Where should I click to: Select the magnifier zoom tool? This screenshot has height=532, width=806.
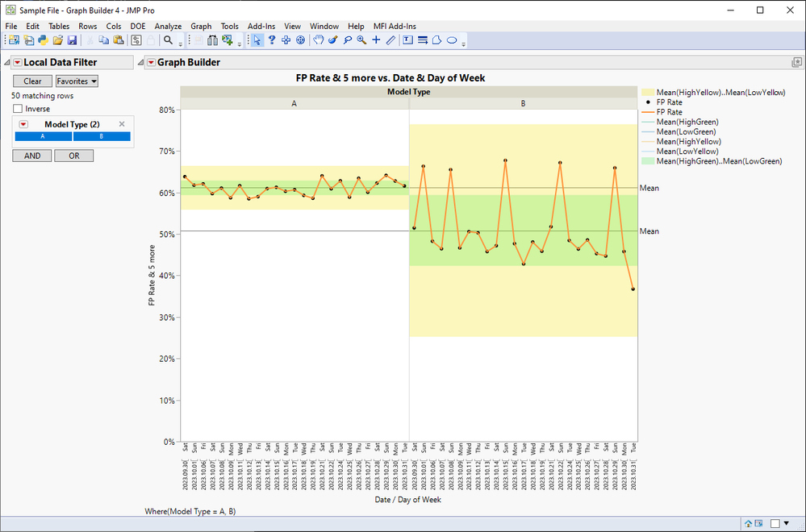point(361,40)
